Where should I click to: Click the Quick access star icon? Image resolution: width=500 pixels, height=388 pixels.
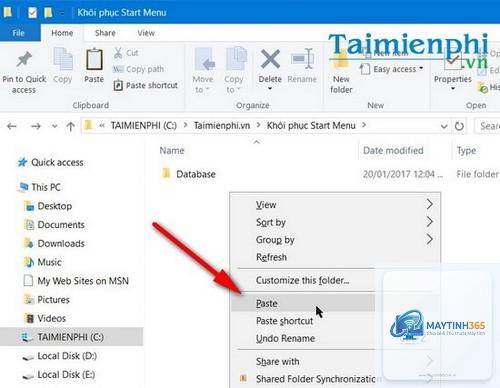point(22,162)
